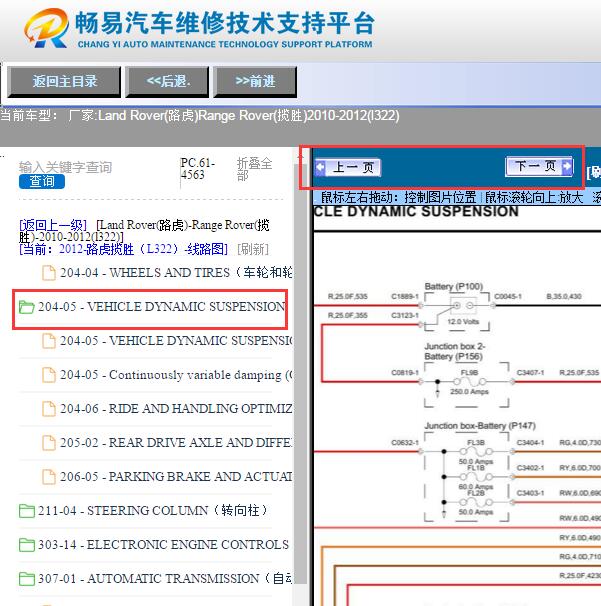This screenshot has width=601, height=606.
Task: Click connector label C0045-1
Action: pyautogui.click(x=508, y=296)
